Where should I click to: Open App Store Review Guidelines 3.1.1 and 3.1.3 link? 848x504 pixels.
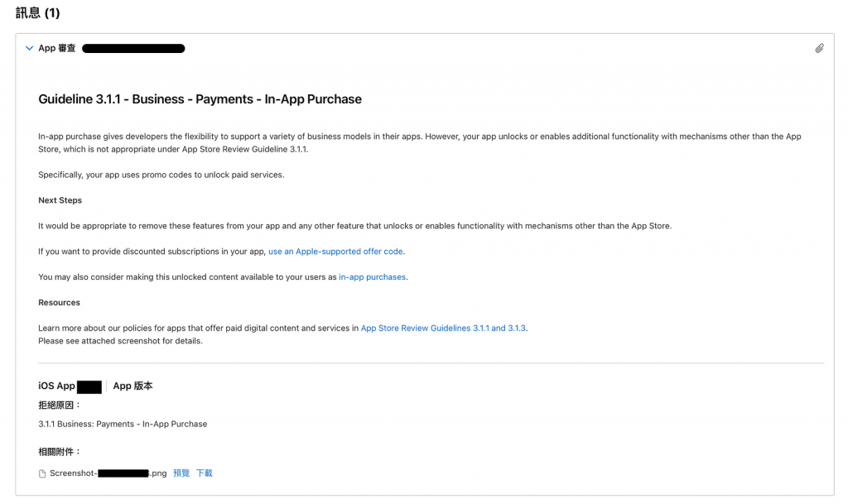click(x=443, y=329)
